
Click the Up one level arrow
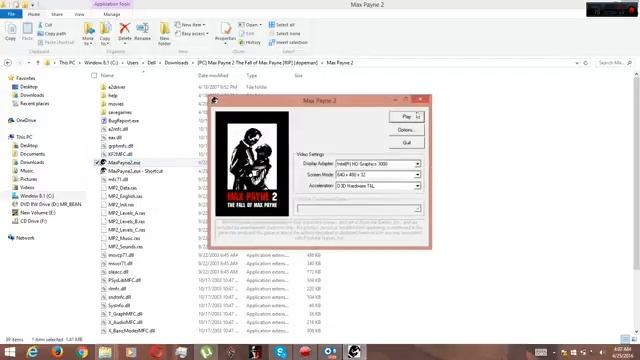pyautogui.click(x=38, y=63)
